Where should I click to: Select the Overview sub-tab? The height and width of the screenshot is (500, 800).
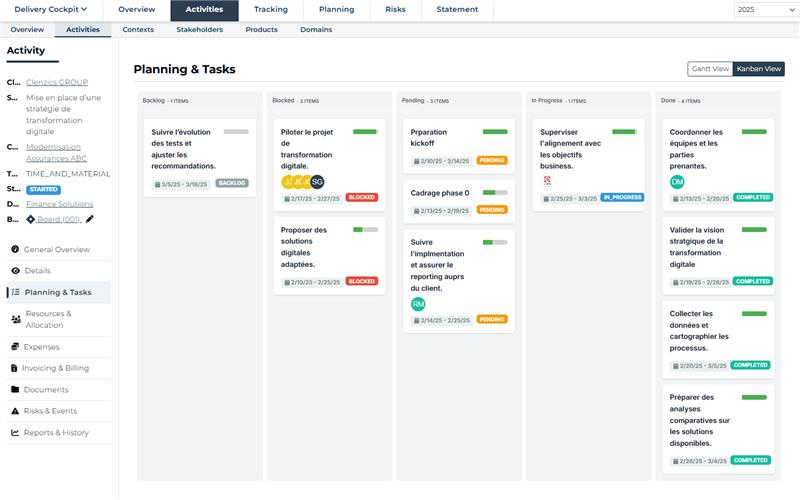click(27, 30)
